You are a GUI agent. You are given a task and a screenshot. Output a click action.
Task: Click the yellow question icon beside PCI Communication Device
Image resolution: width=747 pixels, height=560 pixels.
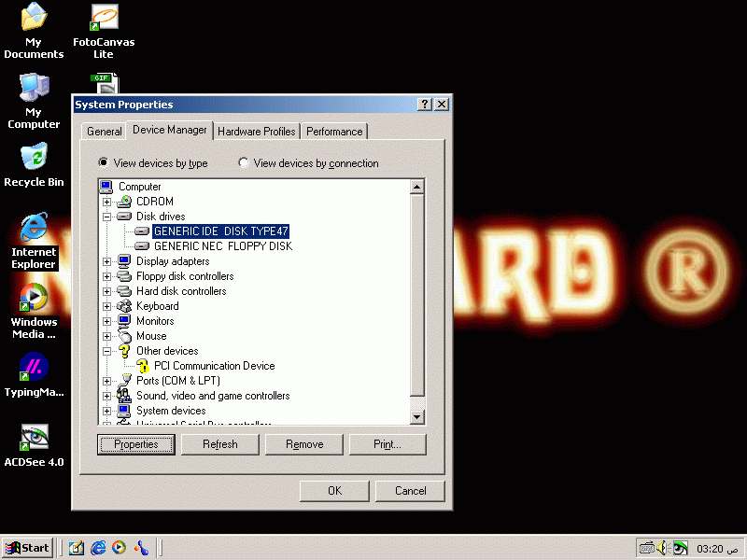tap(143, 366)
